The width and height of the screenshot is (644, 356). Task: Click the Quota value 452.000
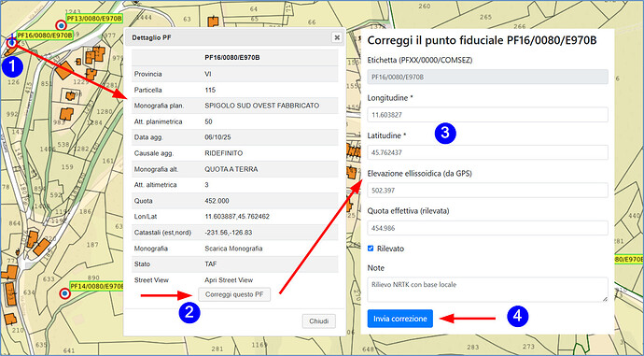click(x=217, y=201)
